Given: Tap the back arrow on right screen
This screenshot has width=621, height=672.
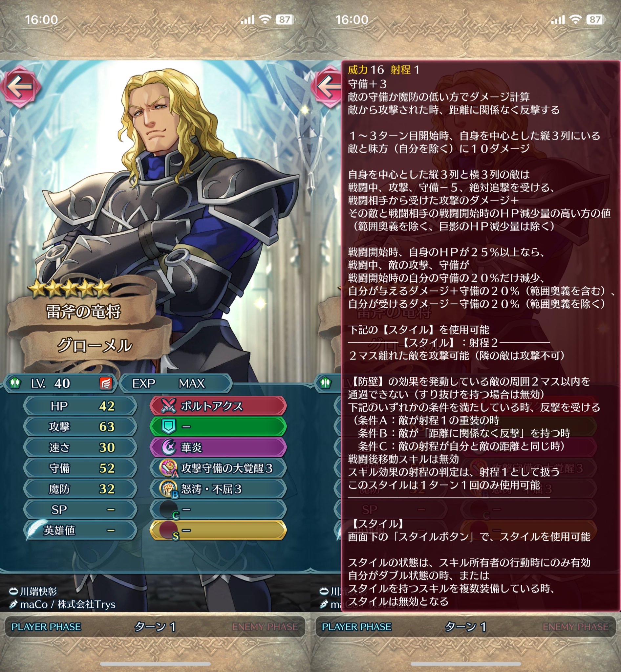Looking at the screenshot, I should 327,87.
